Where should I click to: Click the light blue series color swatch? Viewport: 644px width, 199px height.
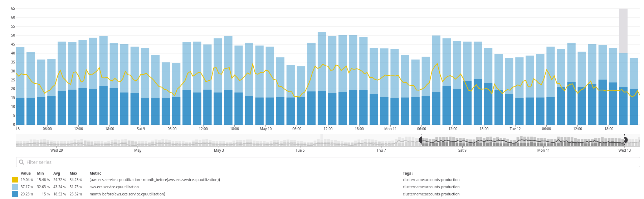coord(15,187)
